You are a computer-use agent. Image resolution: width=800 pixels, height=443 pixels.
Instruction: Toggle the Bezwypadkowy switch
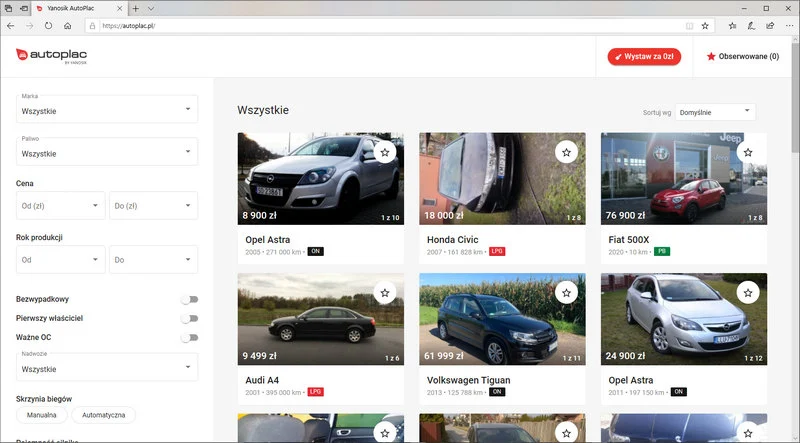coord(189,300)
